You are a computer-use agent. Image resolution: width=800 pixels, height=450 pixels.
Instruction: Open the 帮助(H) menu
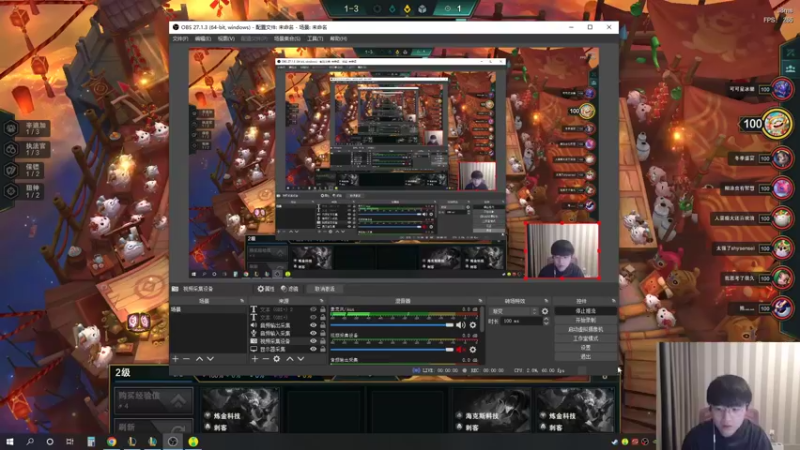click(x=338, y=39)
